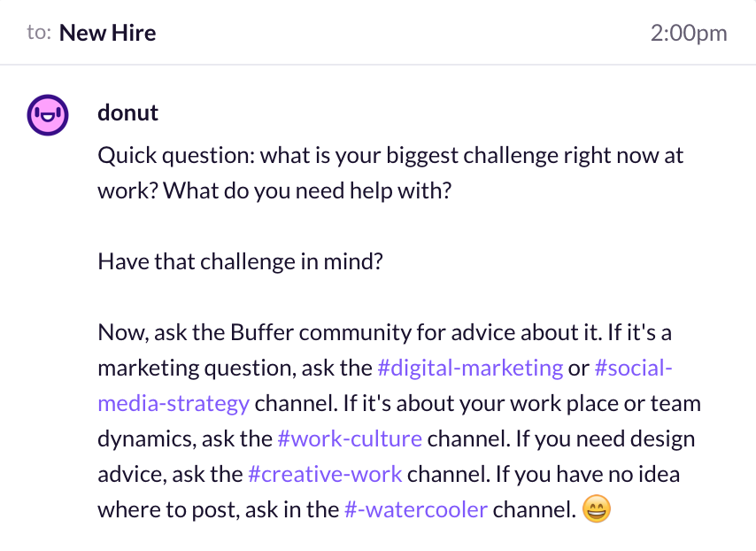Click the word 'Buffer' in the message
Viewport: 756px width, 551px height.
(262, 332)
